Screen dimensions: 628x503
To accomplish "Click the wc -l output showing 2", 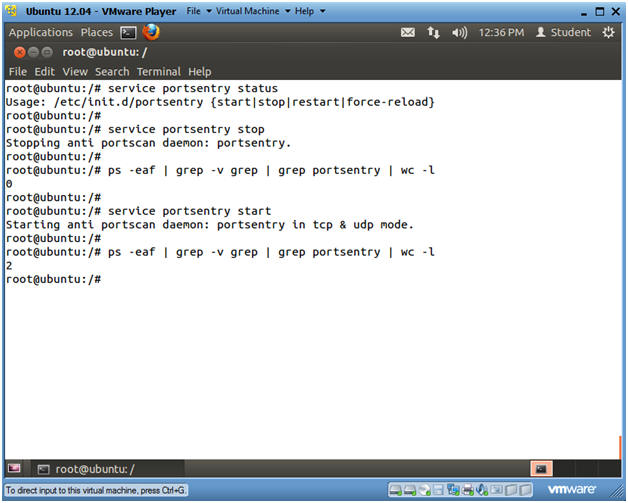I will (x=9, y=266).
